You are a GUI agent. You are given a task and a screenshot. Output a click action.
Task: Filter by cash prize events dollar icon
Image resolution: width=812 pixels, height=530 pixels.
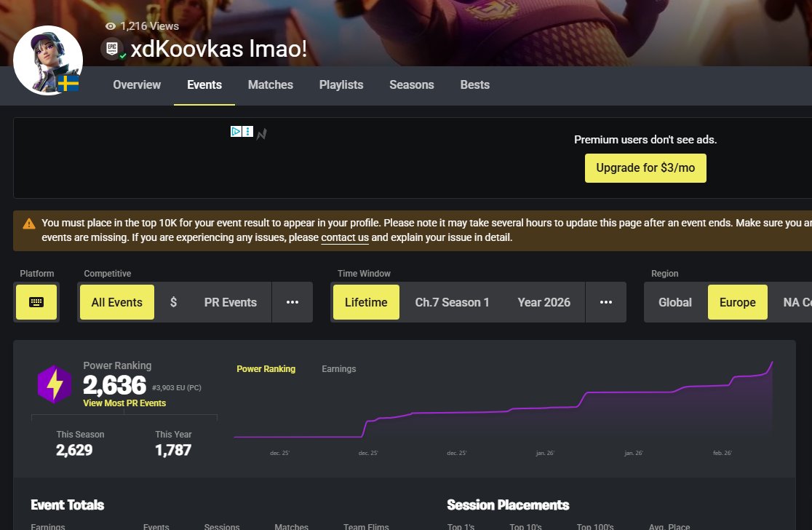173,302
